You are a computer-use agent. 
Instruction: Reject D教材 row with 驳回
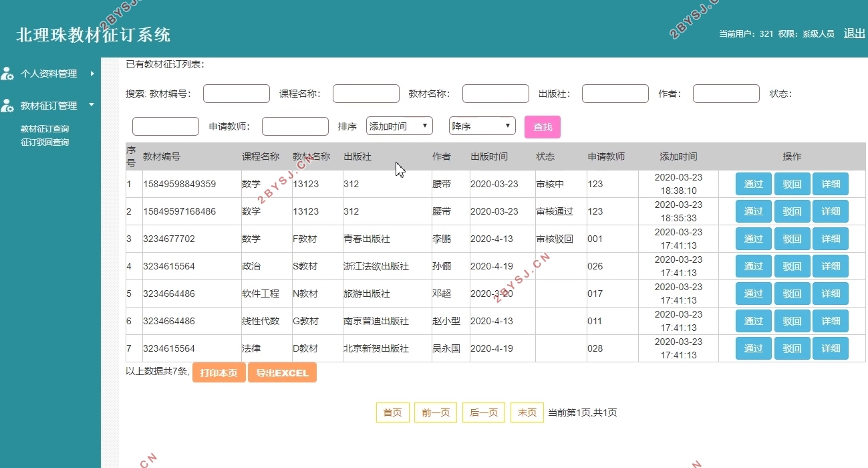[x=792, y=348]
